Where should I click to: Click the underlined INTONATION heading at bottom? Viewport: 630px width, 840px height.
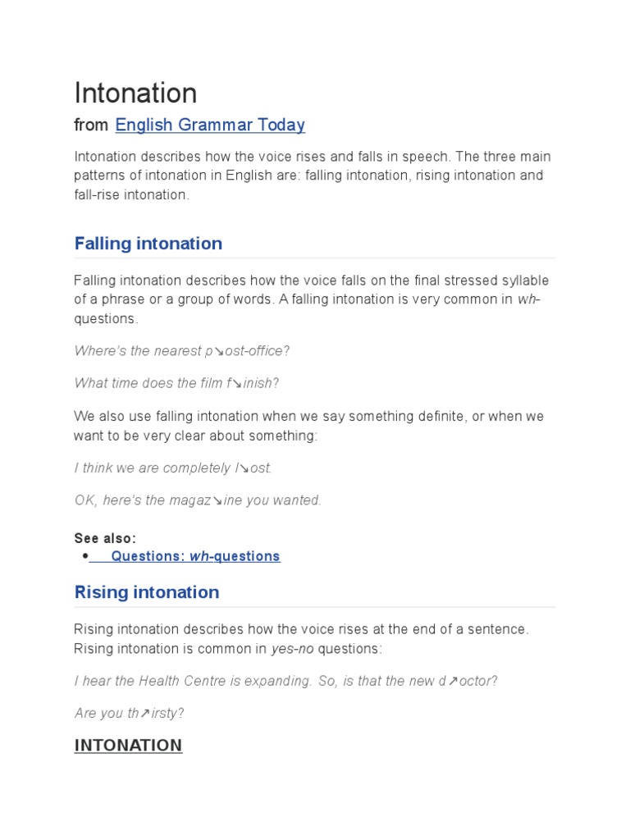tap(128, 745)
